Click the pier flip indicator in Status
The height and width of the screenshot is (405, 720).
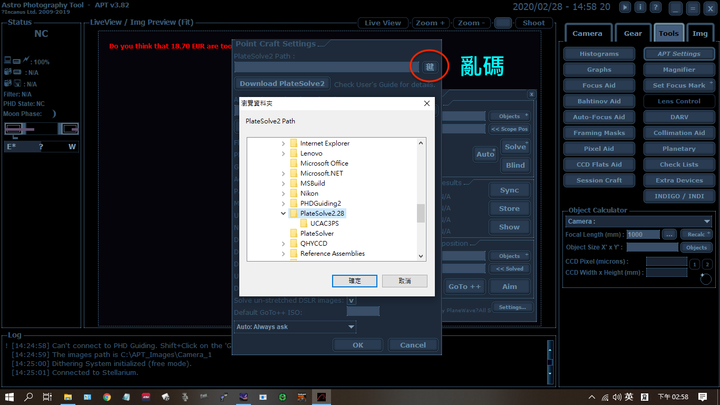coord(41,146)
